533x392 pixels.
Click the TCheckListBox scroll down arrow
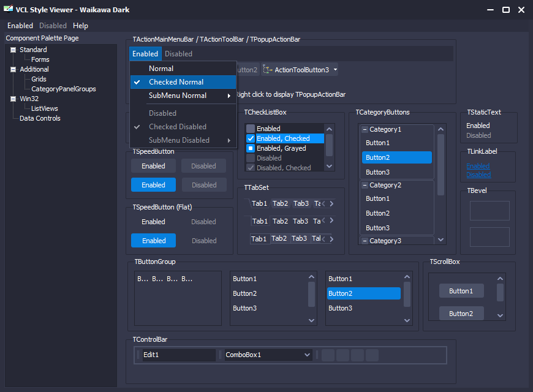click(329, 166)
